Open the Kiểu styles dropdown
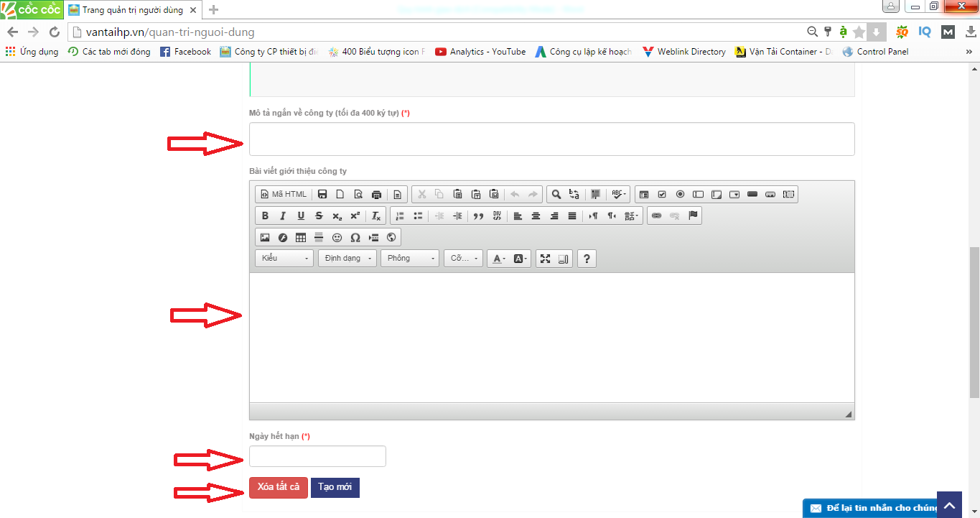Image resolution: width=980 pixels, height=518 pixels. point(284,259)
